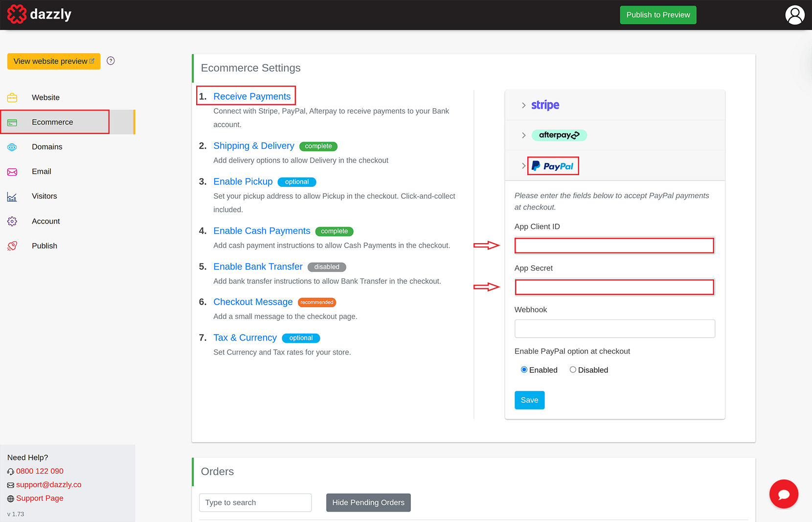The width and height of the screenshot is (812, 522).
Task: Open the user profile avatar
Action: pos(795,15)
